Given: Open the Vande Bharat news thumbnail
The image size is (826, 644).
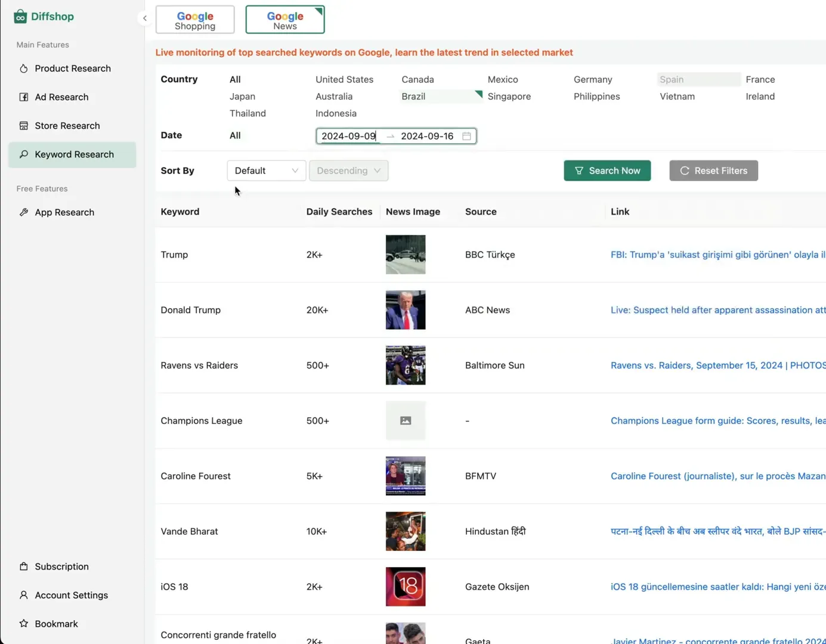Looking at the screenshot, I should click(x=406, y=531).
